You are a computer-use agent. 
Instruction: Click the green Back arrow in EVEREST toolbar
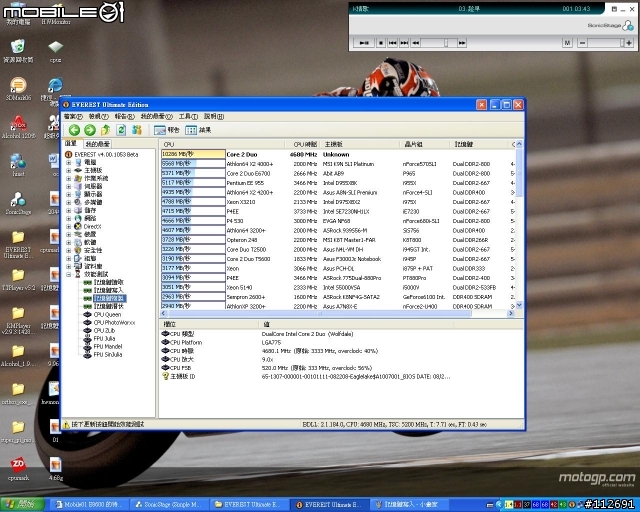(74, 130)
